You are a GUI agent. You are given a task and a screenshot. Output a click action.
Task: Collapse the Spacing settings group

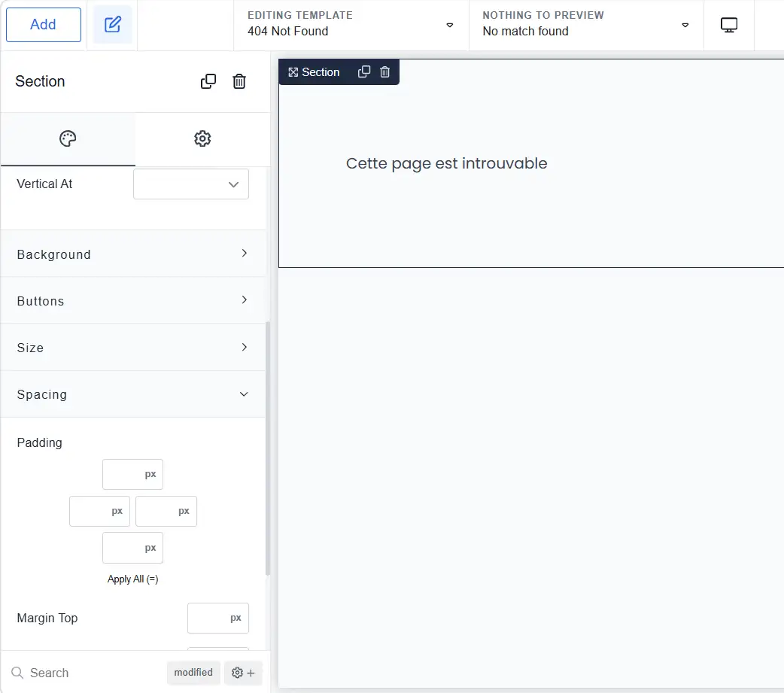(133, 394)
